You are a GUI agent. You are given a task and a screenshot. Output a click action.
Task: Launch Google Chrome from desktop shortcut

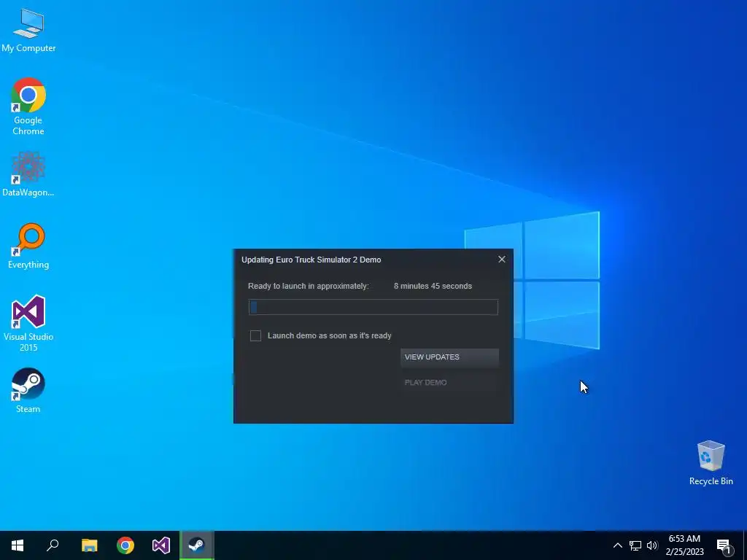click(x=28, y=106)
